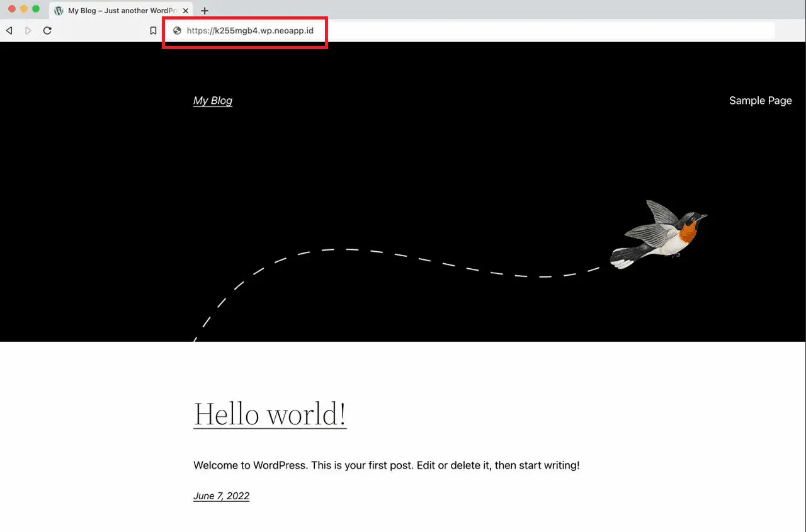Bookmark this page using the bookmark icon
This screenshot has width=806, height=532.
[153, 30]
